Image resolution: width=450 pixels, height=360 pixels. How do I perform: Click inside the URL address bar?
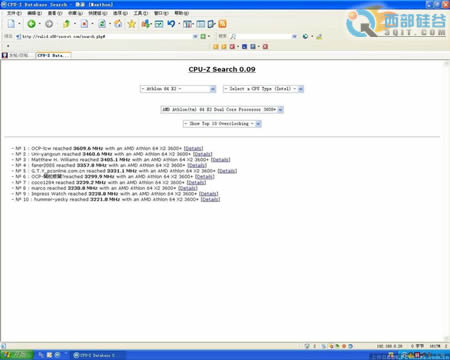[107, 36]
